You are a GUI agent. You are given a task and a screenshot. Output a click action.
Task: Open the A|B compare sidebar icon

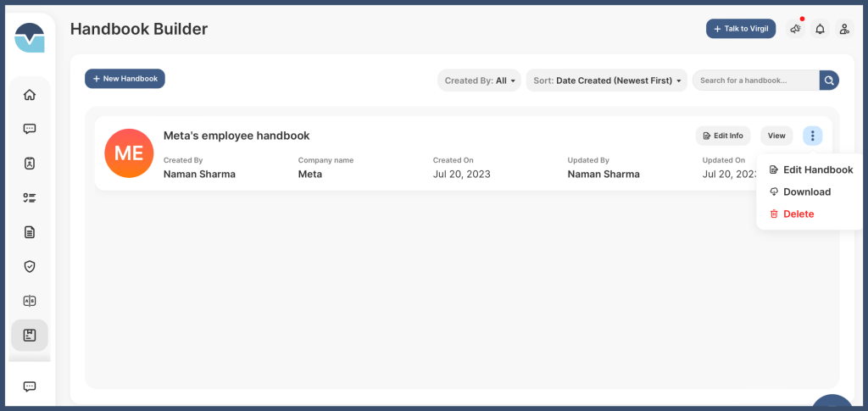(30, 301)
